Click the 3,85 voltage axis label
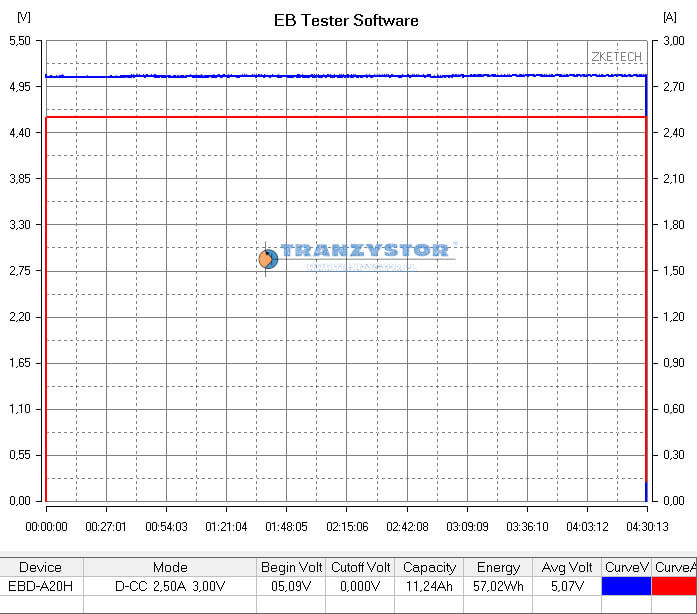Image resolution: width=697 pixels, height=614 pixels. (20, 179)
